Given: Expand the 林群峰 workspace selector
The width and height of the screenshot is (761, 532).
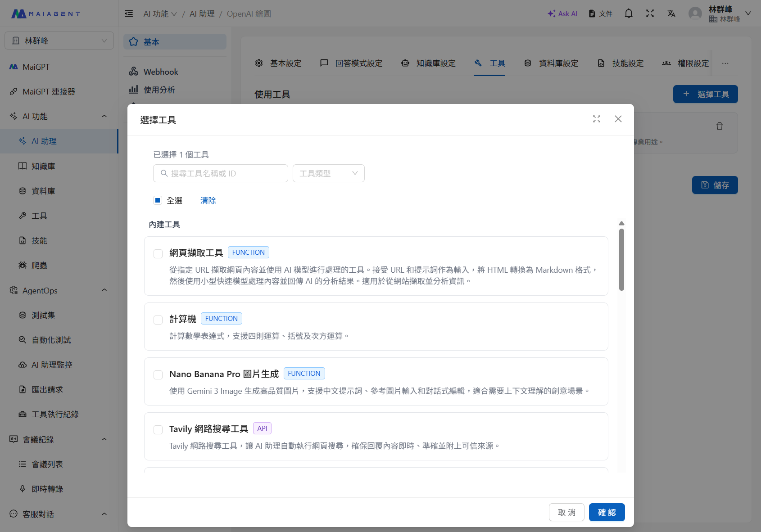Looking at the screenshot, I should pos(59,40).
